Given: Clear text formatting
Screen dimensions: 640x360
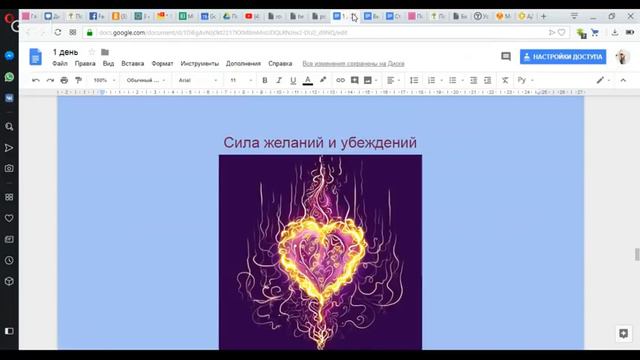Looking at the screenshot, I should pyautogui.click(x=505, y=80).
